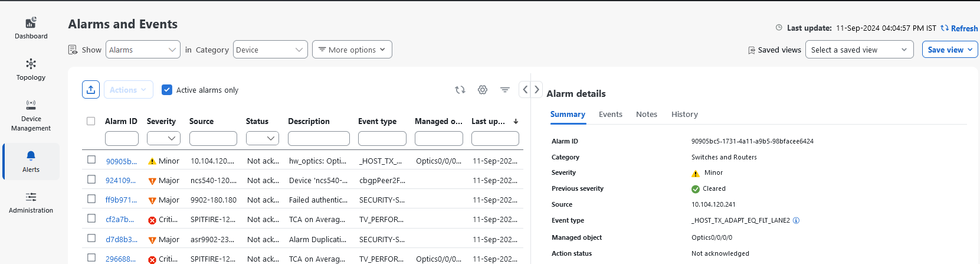Screen dimensions: 980x264
Task: Click source value 10.104.120.241 in details
Action: (713, 204)
